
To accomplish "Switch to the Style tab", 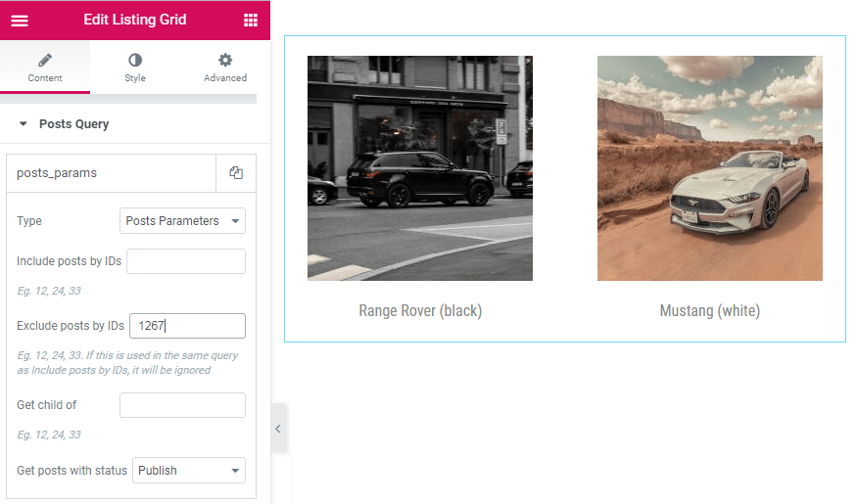I will pyautogui.click(x=135, y=68).
